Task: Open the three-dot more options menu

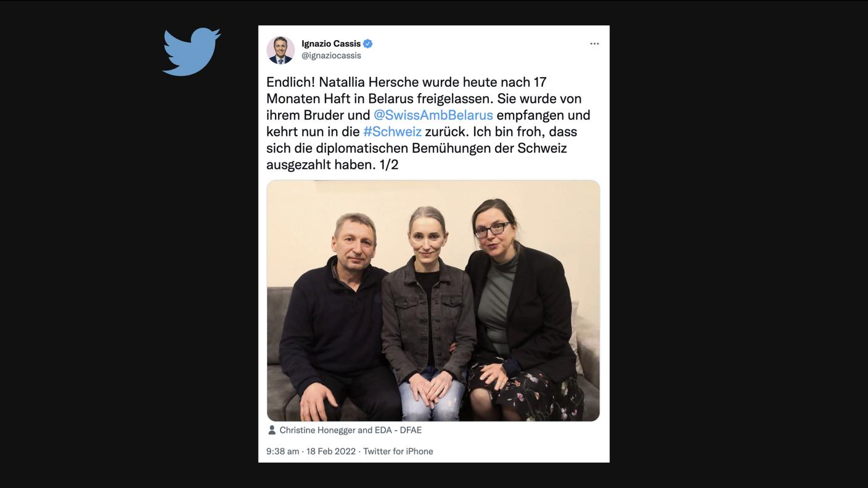Action: click(594, 44)
